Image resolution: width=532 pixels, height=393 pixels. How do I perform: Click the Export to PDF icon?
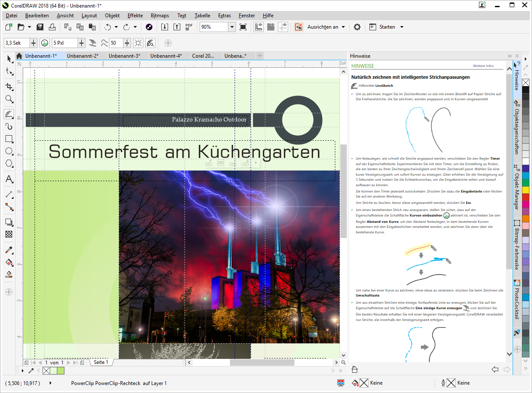(x=189, y=27)
